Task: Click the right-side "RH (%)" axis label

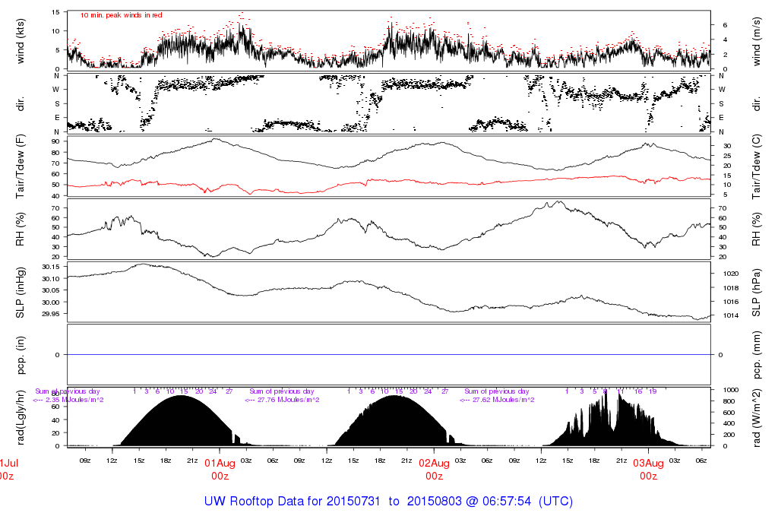Action: coord(756,230)
